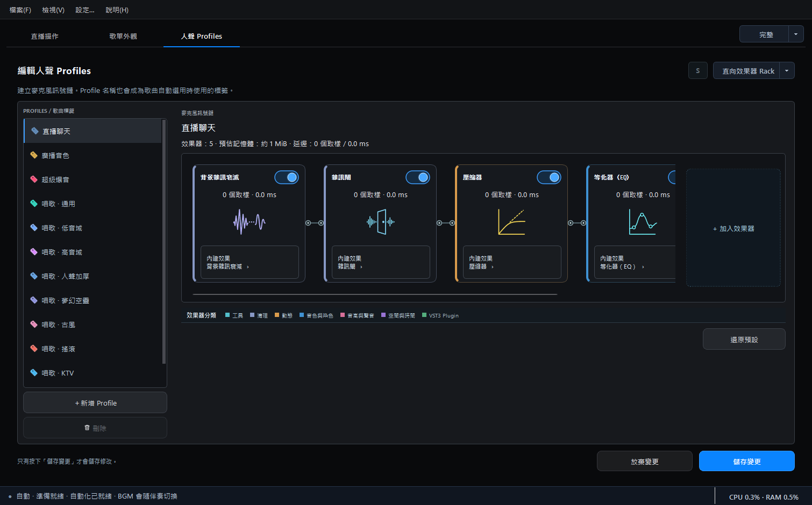Select the 人聲 Profiles tab
812x505 pixels.
[202, 36]
